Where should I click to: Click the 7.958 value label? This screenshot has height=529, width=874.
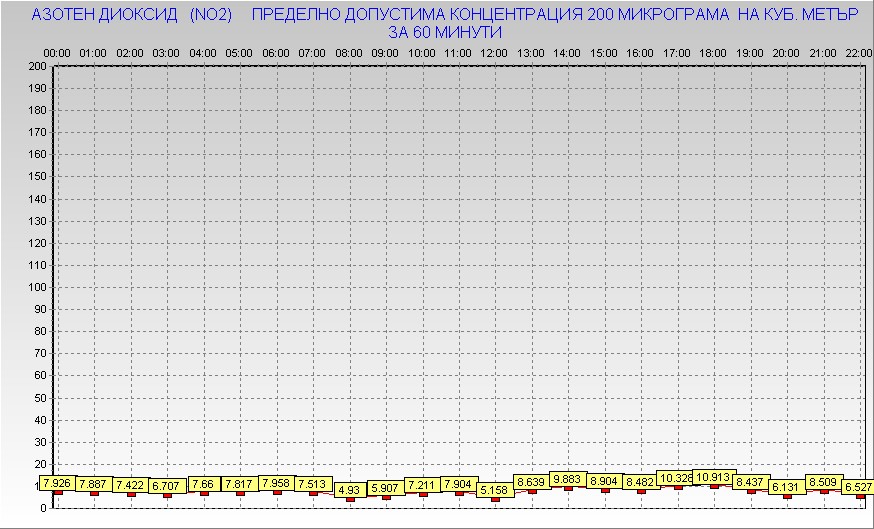tap(276, 483)
